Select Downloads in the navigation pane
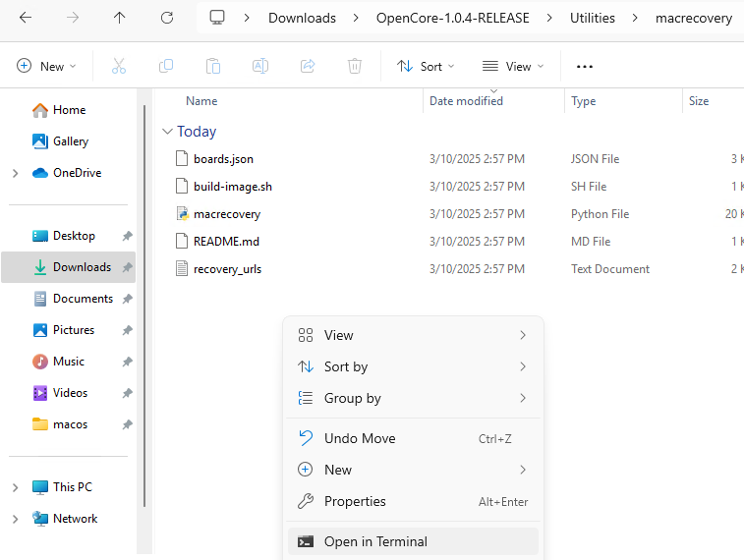 [69, 267]
